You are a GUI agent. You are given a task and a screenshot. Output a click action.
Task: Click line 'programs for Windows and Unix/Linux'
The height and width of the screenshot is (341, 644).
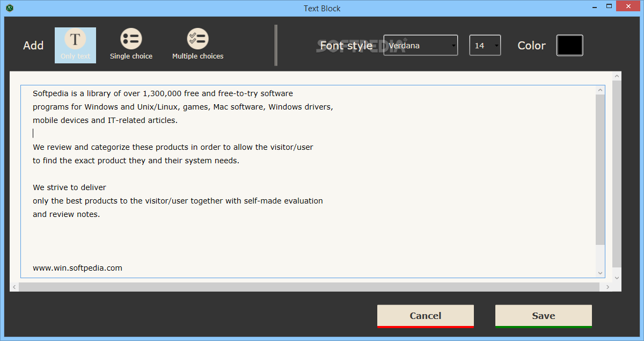coord(183,107)
